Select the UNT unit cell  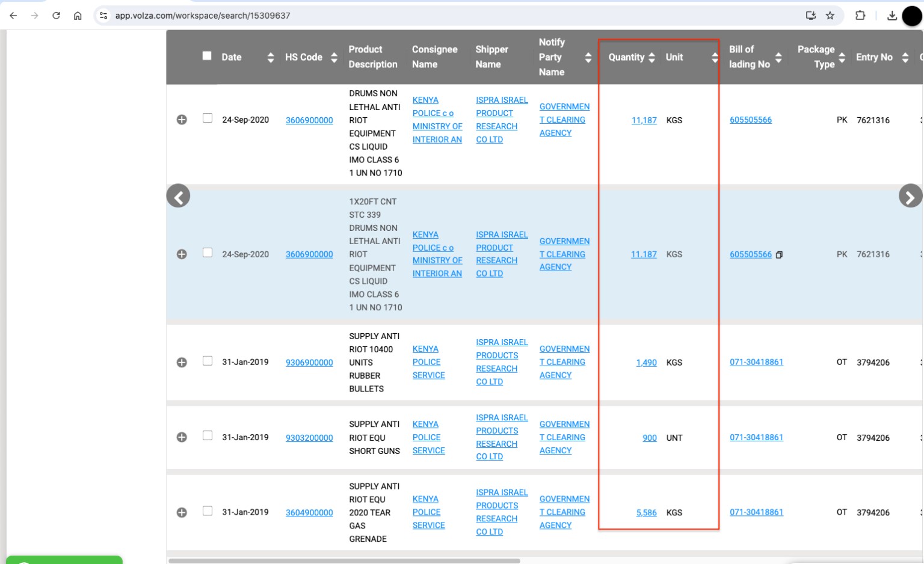point(674,438)
